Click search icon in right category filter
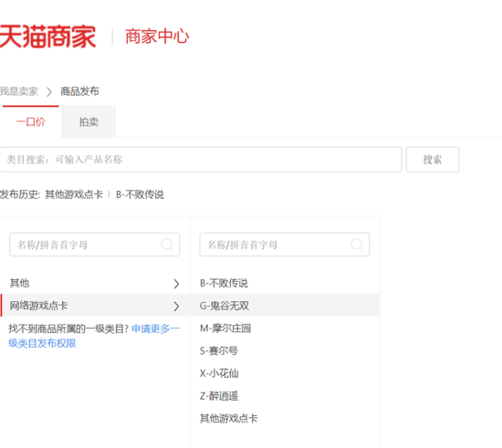The width and height of the screenshot is (502, 448). pos(357,245)
